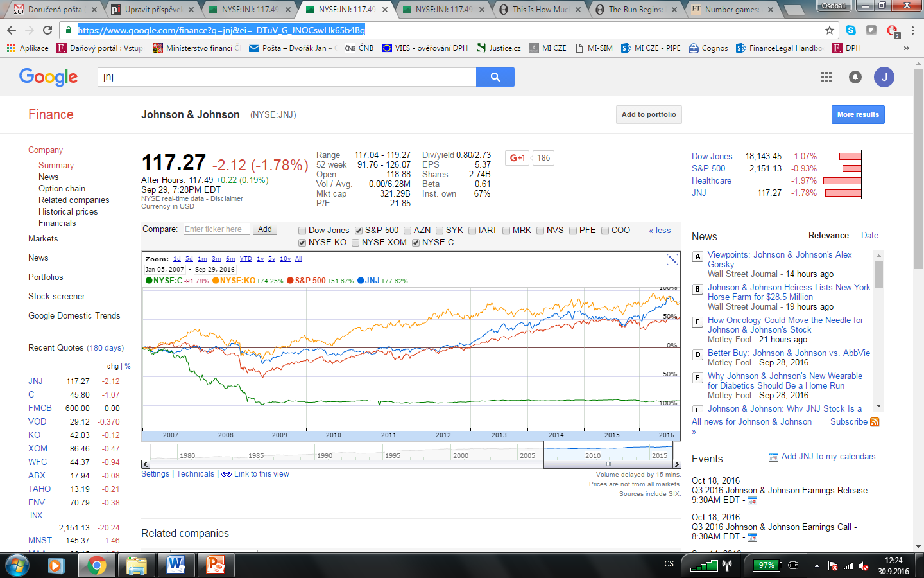The width and height of the screenshot is (924, 578).
Task: Bookmark this page with star icon
Action: point(830,30)
